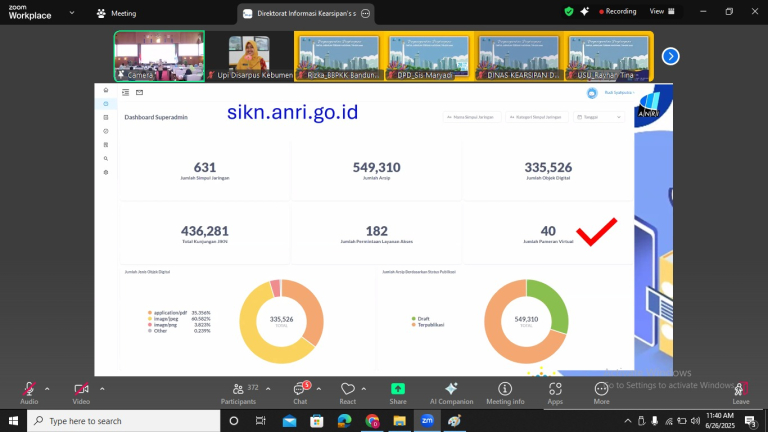Viewport: 768px width, 432px height.
Task: Click the 631 Jumlah Simpul Jaringan card
Action: click(x=205, y=170)
